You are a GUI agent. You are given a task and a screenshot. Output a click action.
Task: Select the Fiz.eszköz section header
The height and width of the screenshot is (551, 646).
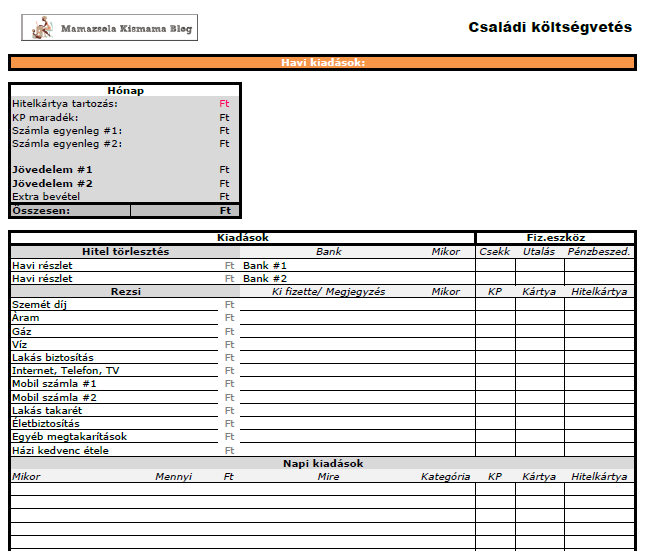tap(555, 238)
